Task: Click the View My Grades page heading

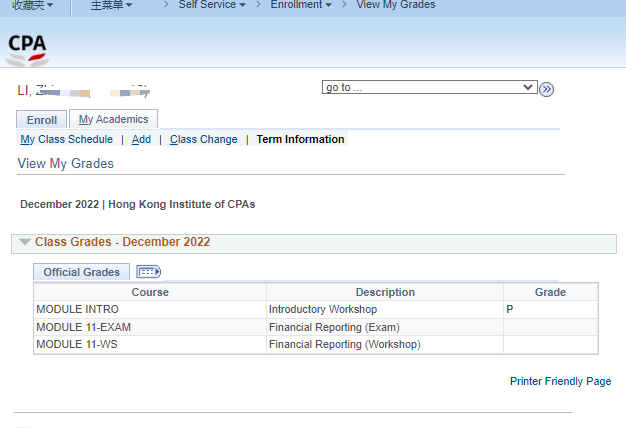Action: pos(65,164)
